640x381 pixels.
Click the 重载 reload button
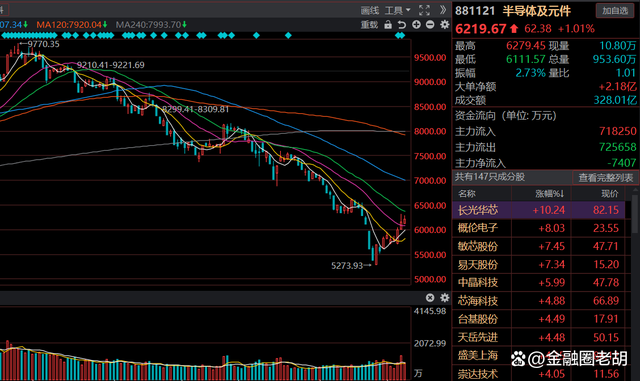(369, 25)
